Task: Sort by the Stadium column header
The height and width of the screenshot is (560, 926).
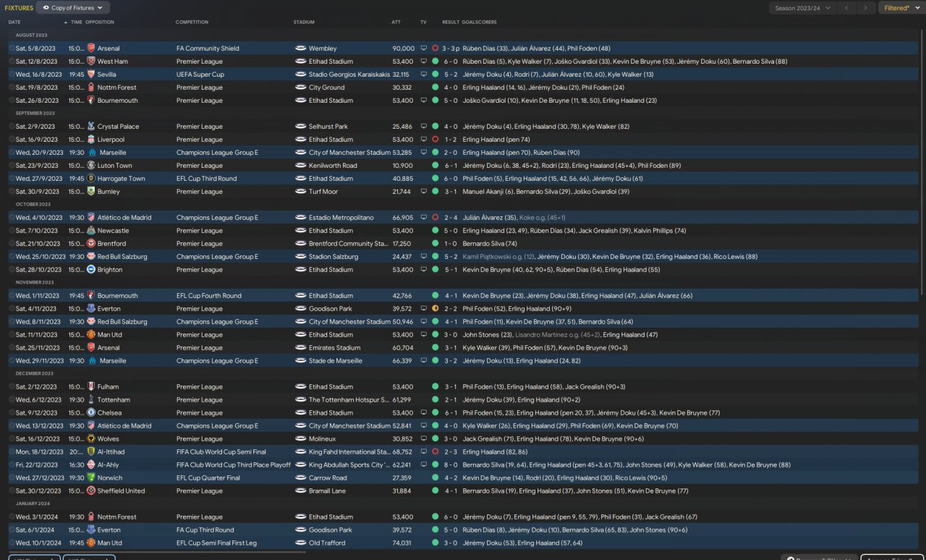Action: tap(304, 22)
